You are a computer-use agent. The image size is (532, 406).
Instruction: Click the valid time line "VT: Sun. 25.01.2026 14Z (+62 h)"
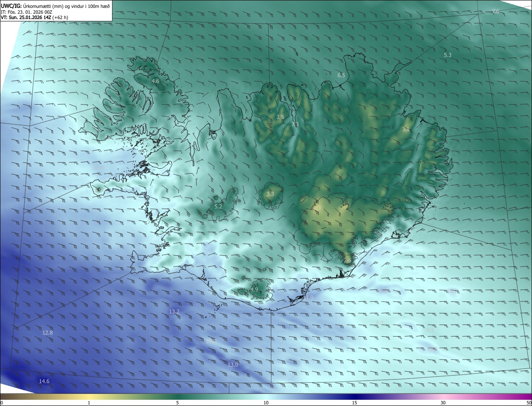[34, 17]
